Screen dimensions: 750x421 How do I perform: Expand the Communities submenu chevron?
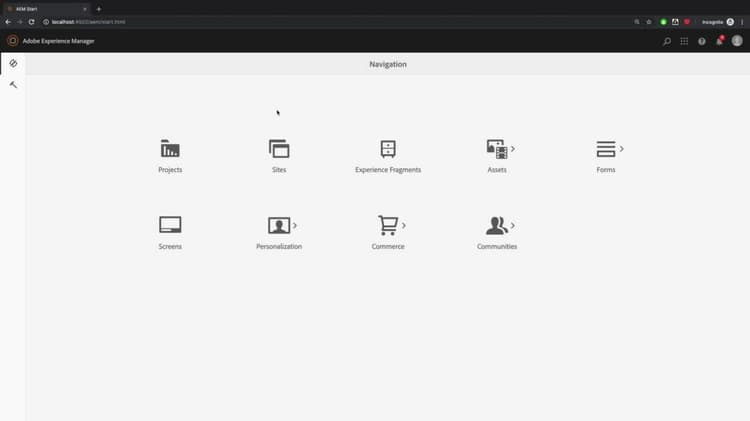(513, 225)
